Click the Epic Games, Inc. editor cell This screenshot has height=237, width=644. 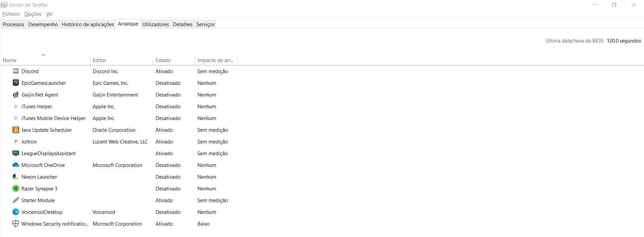tap(110, 83)
